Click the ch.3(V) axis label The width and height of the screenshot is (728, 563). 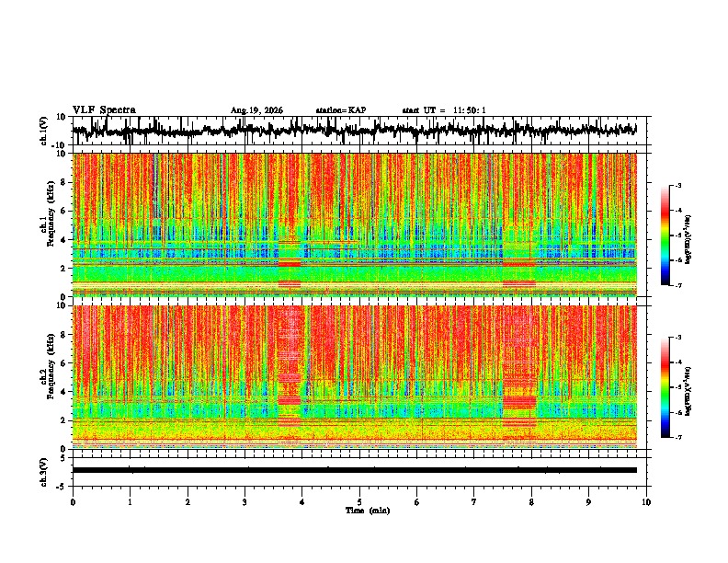click(44, 472)
